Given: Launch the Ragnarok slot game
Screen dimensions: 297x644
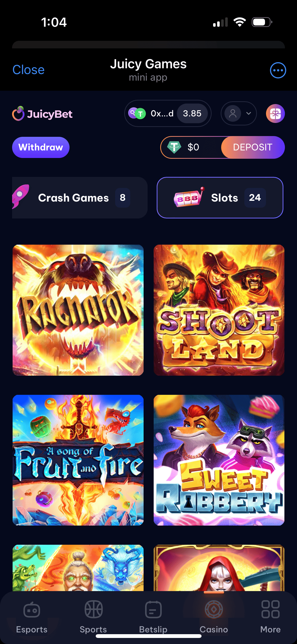Looking at the screenshot, I should pyautogui.click(x=78, y=310).
